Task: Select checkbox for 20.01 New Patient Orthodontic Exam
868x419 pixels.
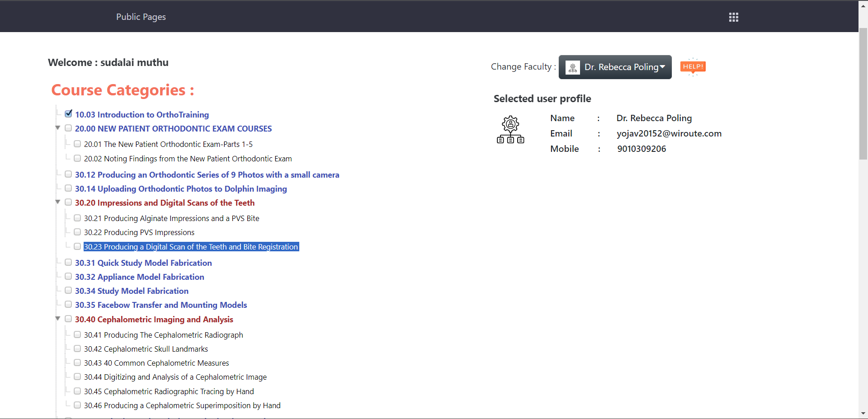Action: [77, 144]
